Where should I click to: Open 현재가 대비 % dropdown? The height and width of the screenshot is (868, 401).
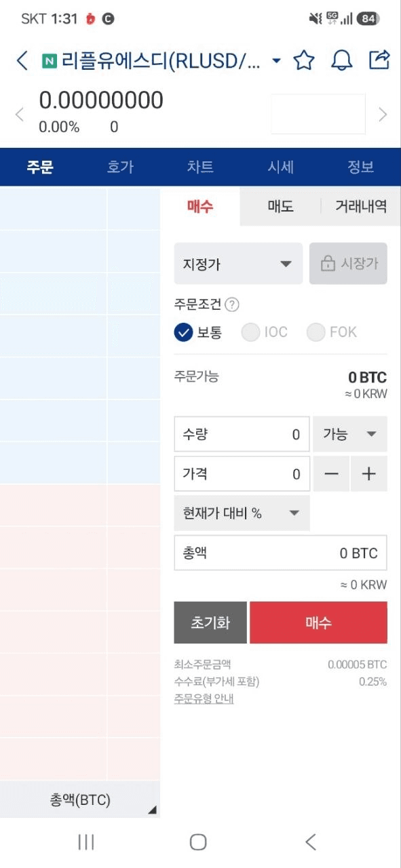pos(242,513)
